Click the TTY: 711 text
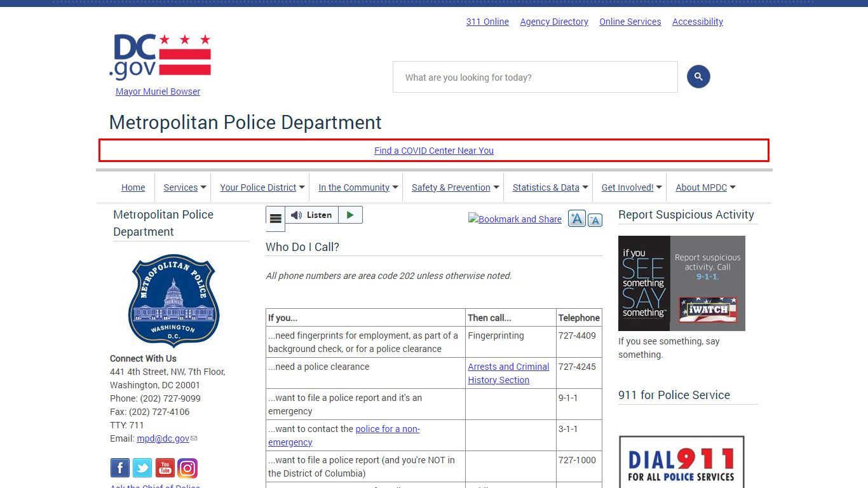This screenshot has height=488, width=868. (127, 425)
